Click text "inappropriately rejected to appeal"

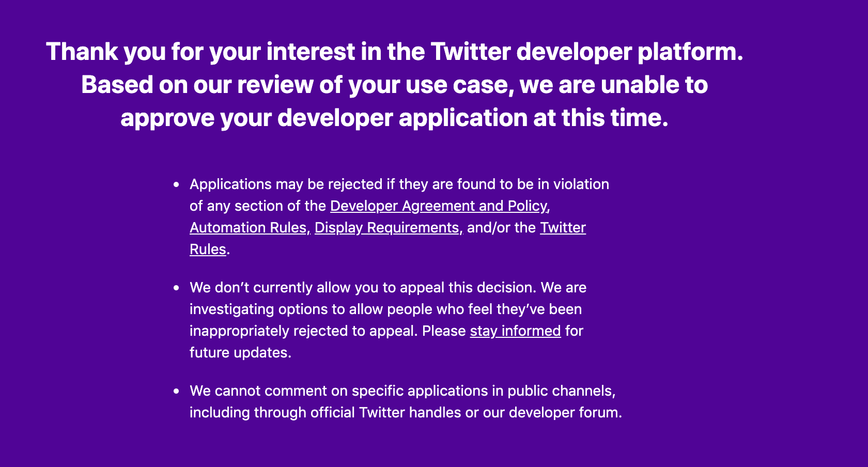304,331
